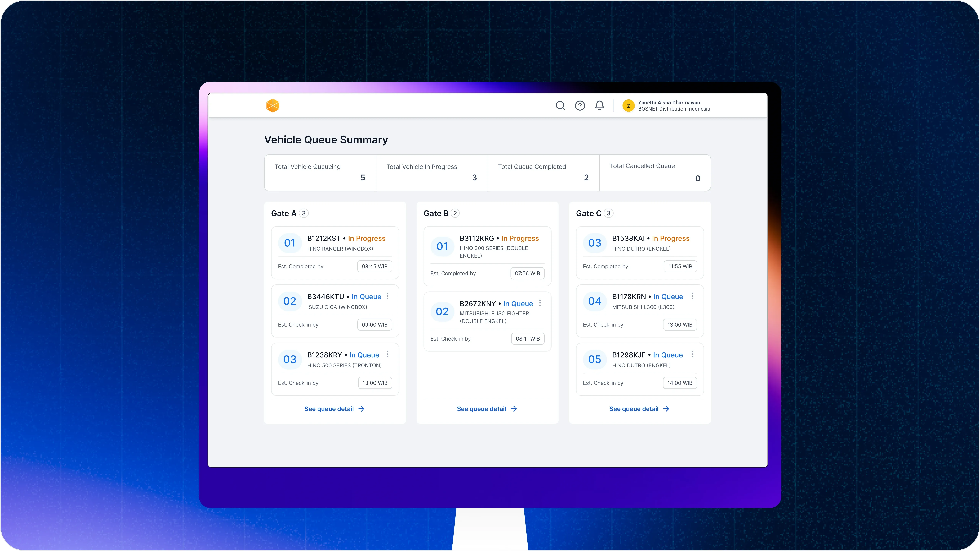Open search with the magnifier icon
The height and width of the screenshot is (551, 980).
point(560,105)
